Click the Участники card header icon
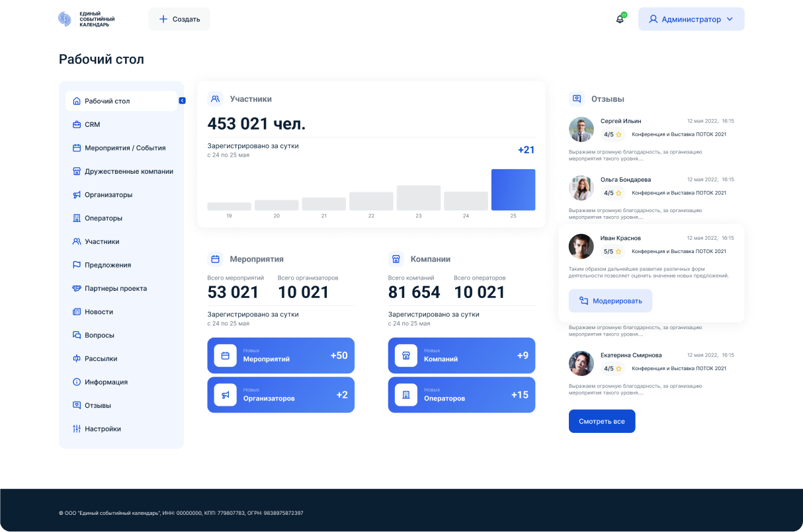803x532 pixels. click(215, 99)
